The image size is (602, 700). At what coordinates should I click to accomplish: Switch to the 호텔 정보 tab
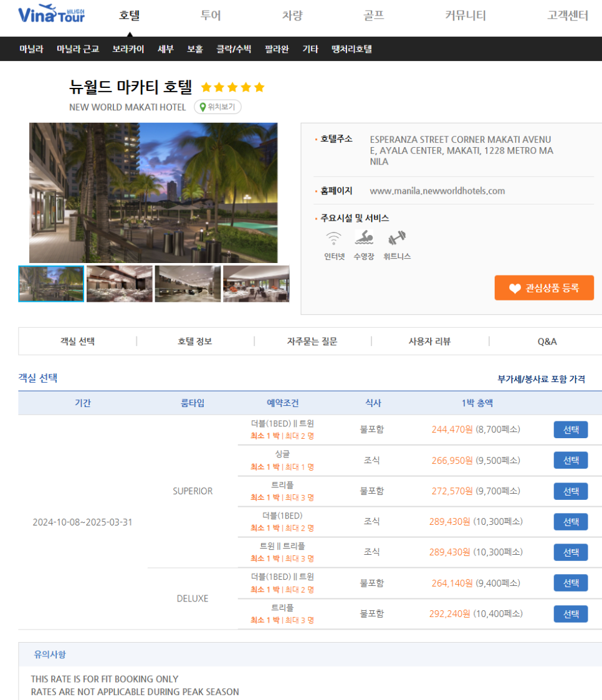click(195, 342)
